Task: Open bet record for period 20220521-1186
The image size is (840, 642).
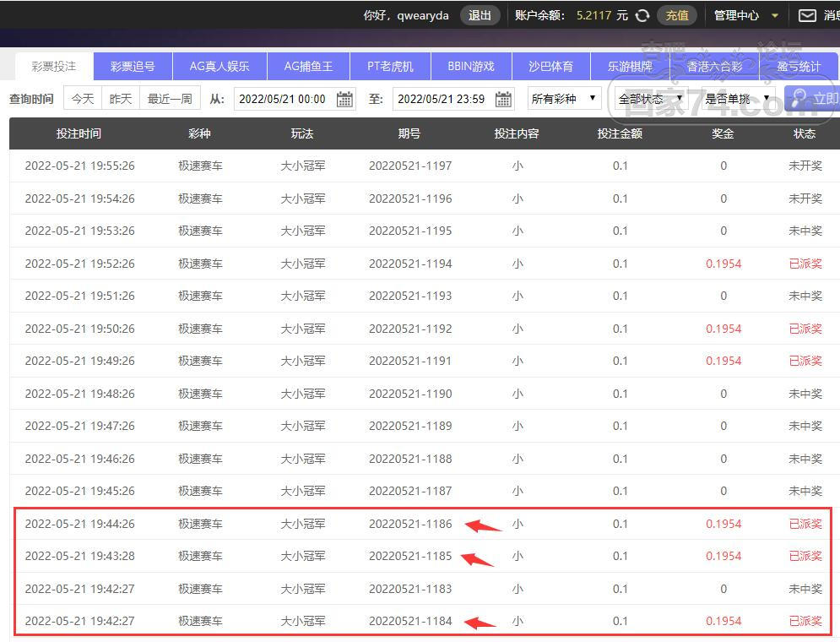Action: 410,524
